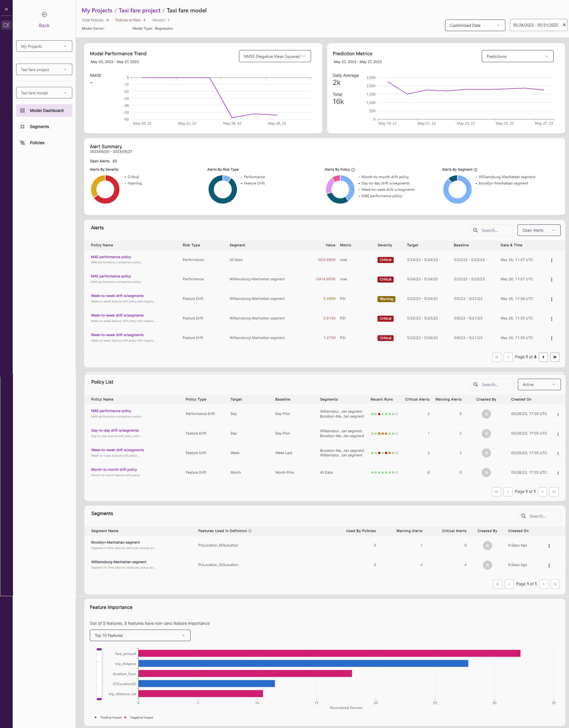Clear the date range with X icon
Screen dimensions: 569x728
click(564, 25)
